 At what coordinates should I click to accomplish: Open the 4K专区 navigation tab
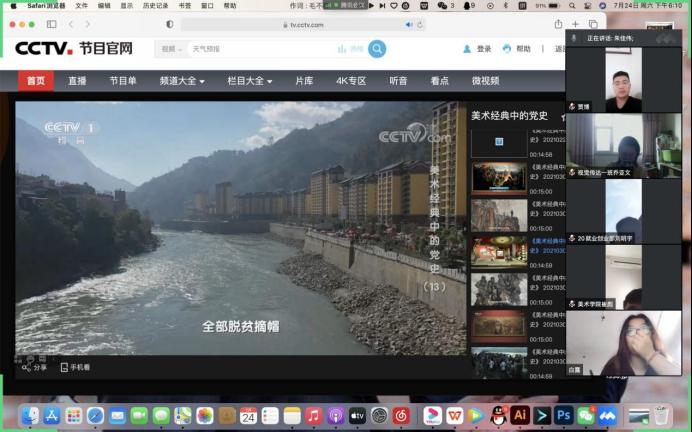pos(351,81)
